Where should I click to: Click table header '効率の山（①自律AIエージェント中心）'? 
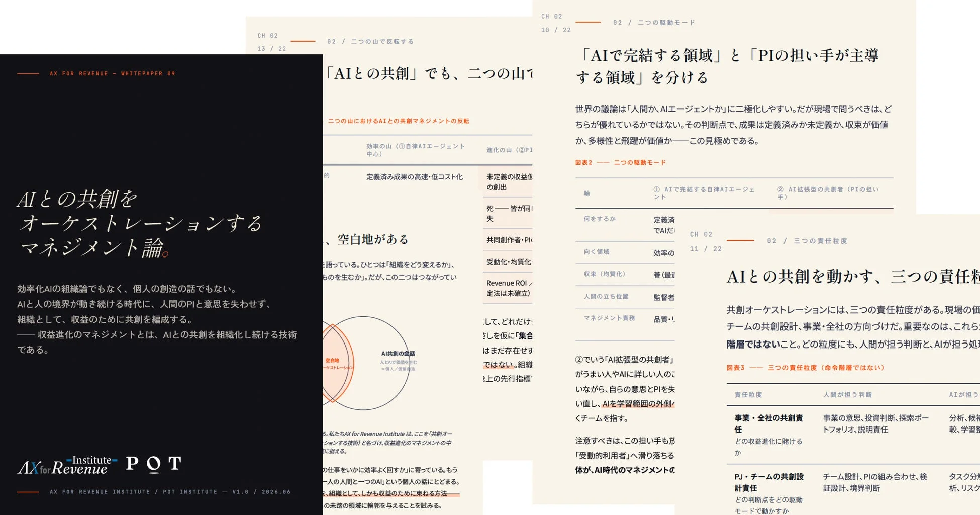pos(416,150)
